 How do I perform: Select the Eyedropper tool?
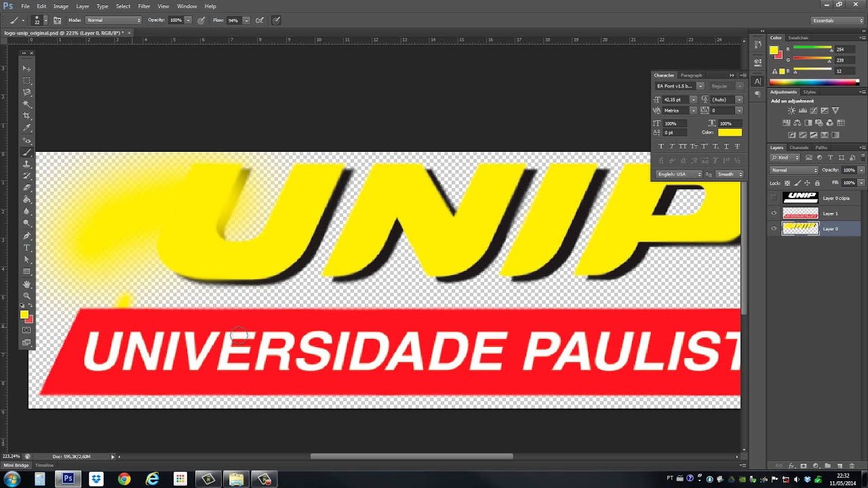pos(27,128)
